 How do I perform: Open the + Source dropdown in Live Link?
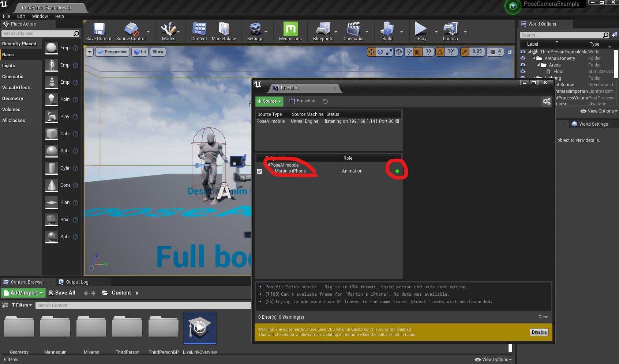269,101
